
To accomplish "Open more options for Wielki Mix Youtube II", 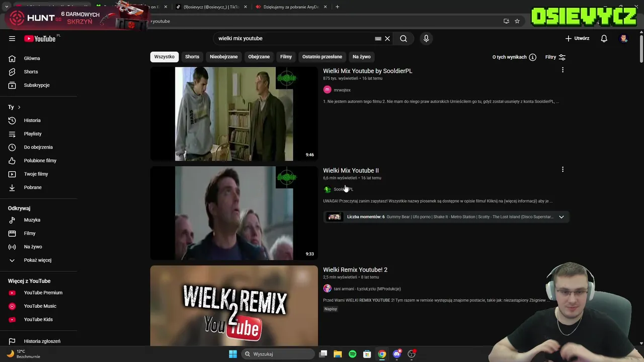I will tap(562, 169).
